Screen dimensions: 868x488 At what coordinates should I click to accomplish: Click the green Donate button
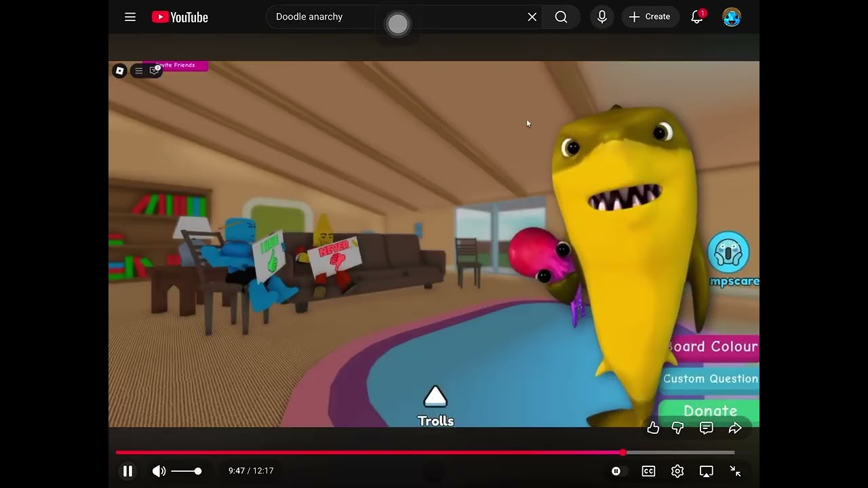709,411
